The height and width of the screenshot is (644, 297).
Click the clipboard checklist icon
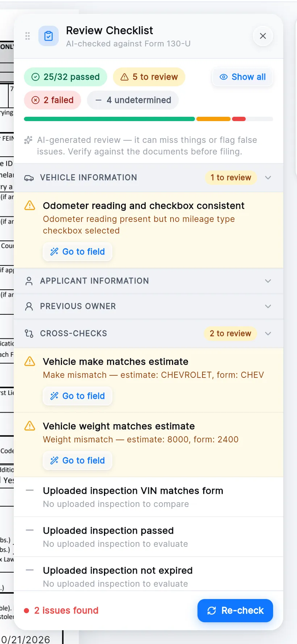pos(49,36)
